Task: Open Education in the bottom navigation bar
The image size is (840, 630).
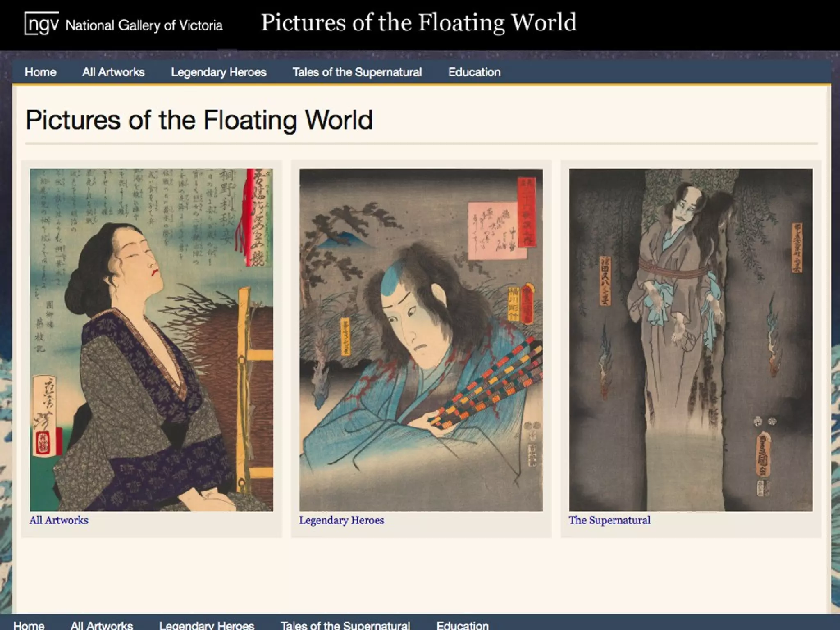Action: coord(462,625)
